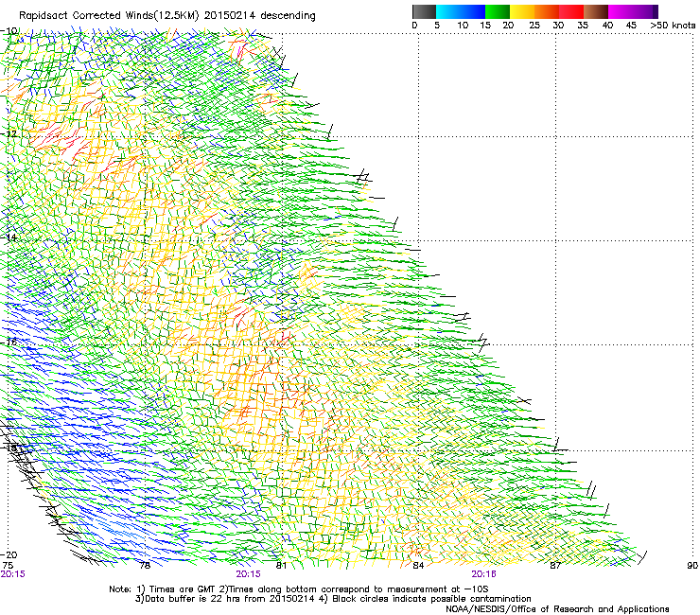Click the 'Data buffer is 22 hrs' note line
The width and height of the screenshot is (700, 615).
click(333, 599)
